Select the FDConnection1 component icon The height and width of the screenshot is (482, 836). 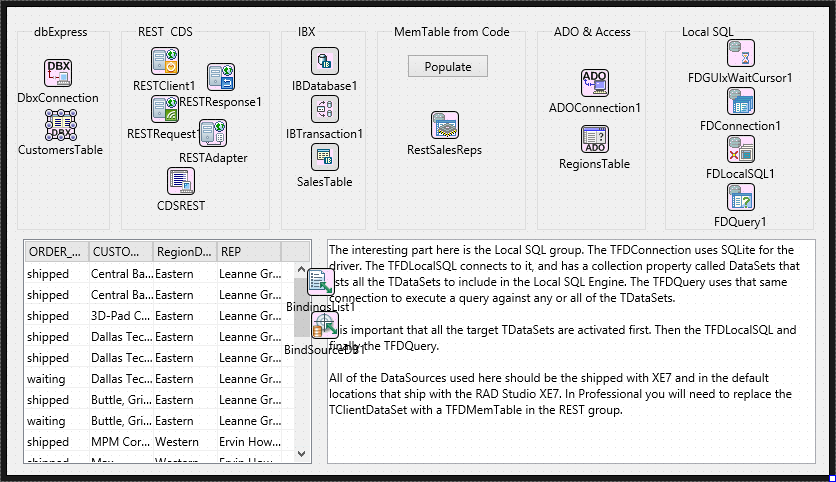tap(741, 101)
